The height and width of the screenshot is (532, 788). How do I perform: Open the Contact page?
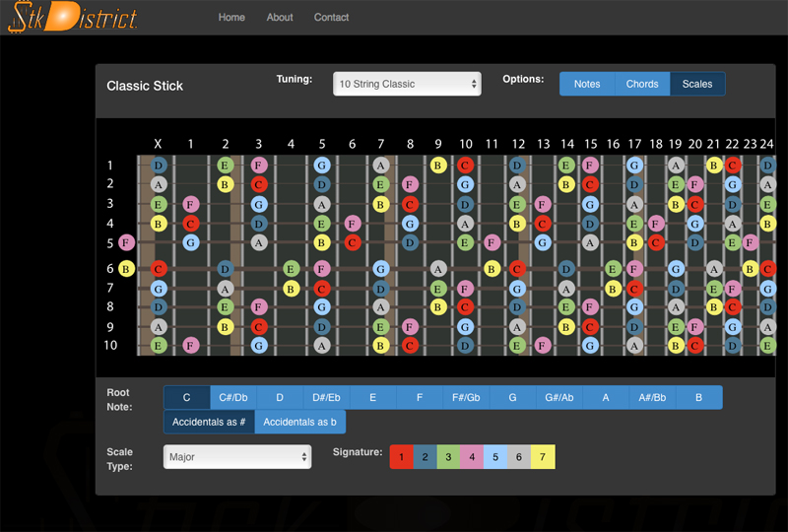331,18
